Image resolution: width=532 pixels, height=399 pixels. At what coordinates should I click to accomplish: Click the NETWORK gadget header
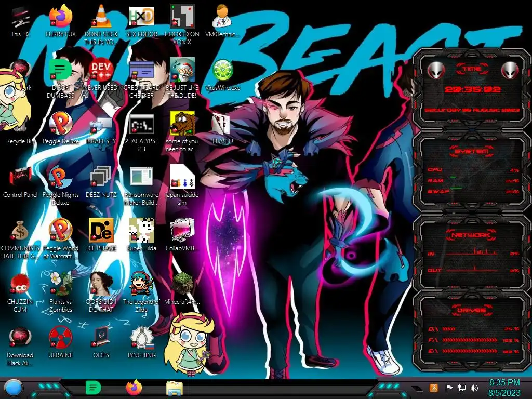[x=471, y=235]
